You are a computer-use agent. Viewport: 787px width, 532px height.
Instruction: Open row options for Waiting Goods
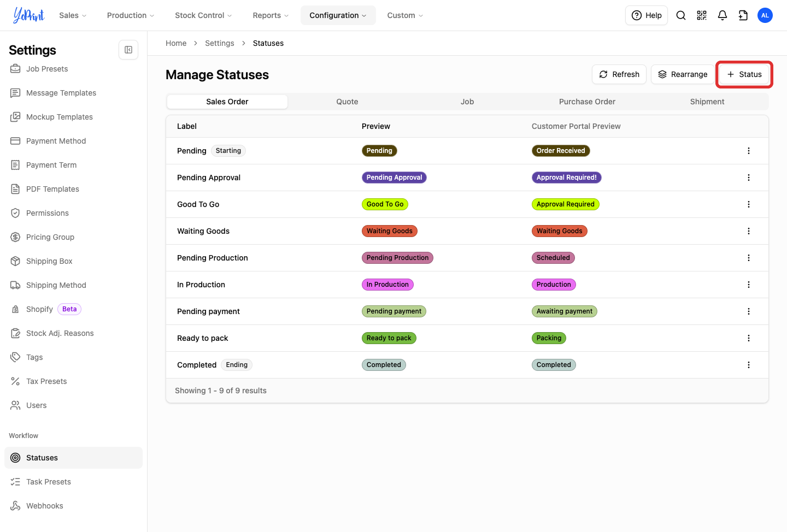click(749, 231)
